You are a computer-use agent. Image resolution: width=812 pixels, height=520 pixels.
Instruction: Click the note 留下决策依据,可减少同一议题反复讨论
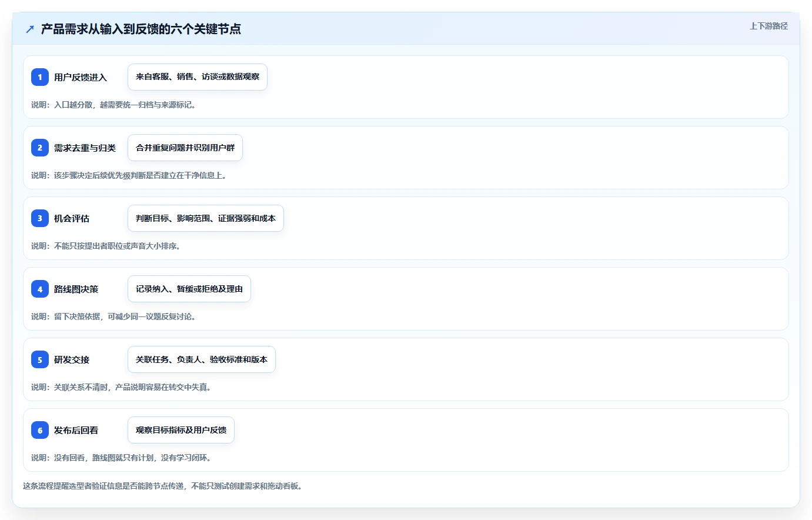pyautogui.click(x=113, y=316)
